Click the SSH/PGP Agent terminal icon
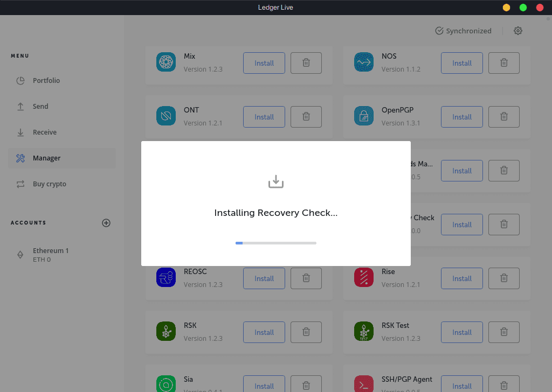Screen dimensions: 552x392 (364, 383)
